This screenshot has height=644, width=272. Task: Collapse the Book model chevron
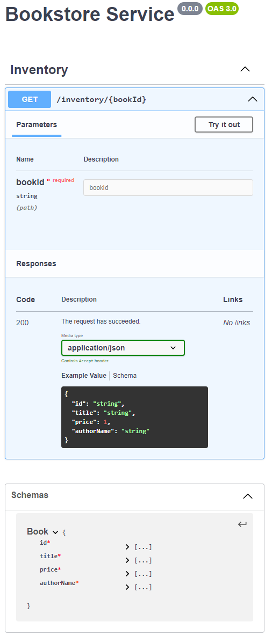pos(55,532)
